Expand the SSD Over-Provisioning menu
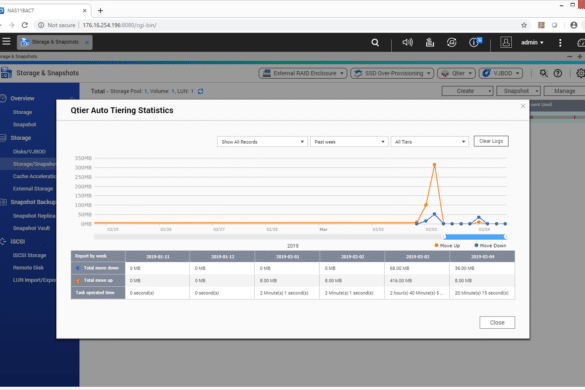The height and width of the screenshot is (390, 585). pos(392,73)
